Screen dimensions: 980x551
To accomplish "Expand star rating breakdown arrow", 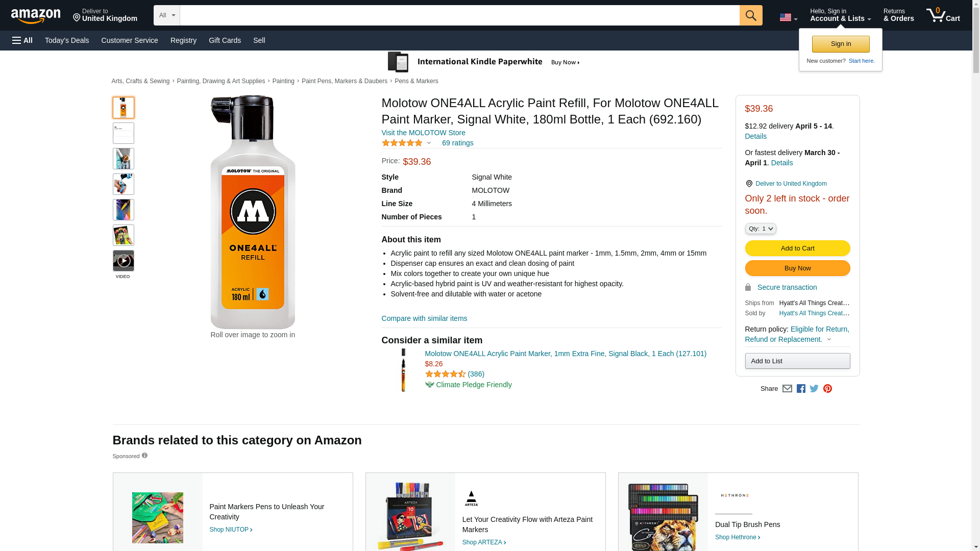I will point(429,143).
